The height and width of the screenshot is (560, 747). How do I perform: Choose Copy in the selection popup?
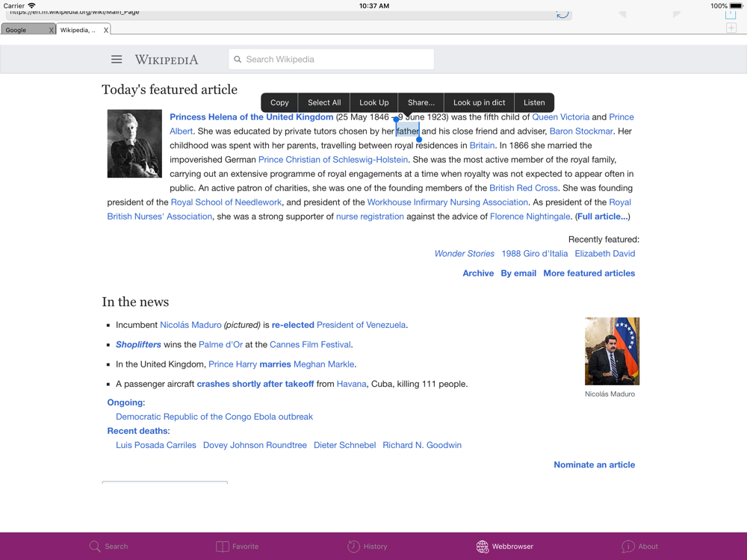pos(279,102)
